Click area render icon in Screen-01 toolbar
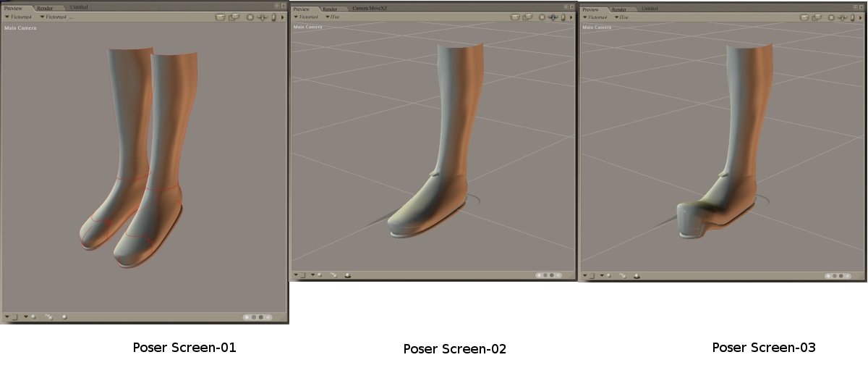 click(234, 17)
